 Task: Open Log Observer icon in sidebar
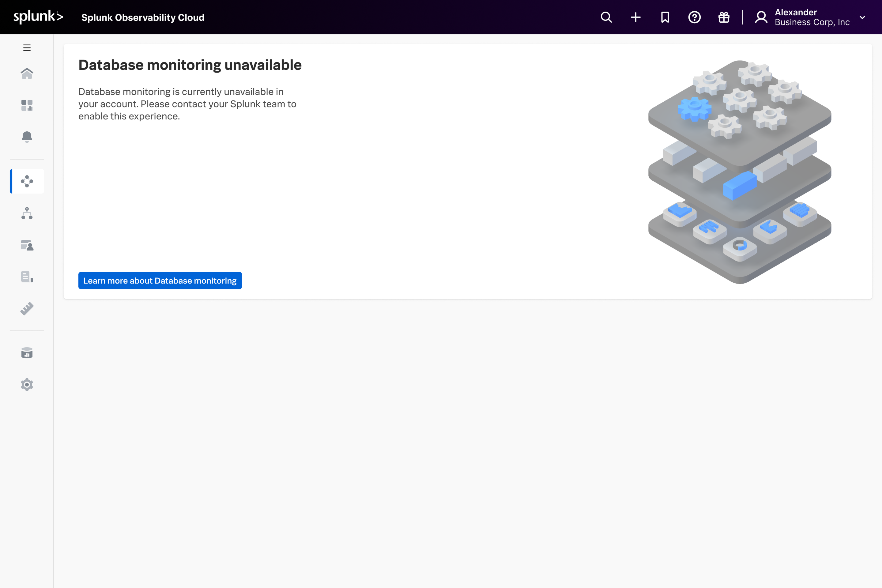click(x=27, y=277)
